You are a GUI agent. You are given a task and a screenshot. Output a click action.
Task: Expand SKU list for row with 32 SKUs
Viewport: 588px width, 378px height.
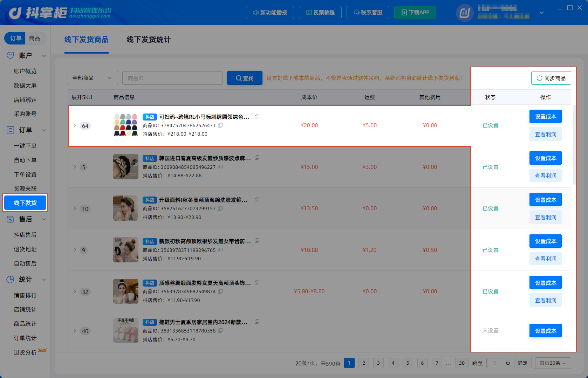pyautogui.click(x=75, y=291)
